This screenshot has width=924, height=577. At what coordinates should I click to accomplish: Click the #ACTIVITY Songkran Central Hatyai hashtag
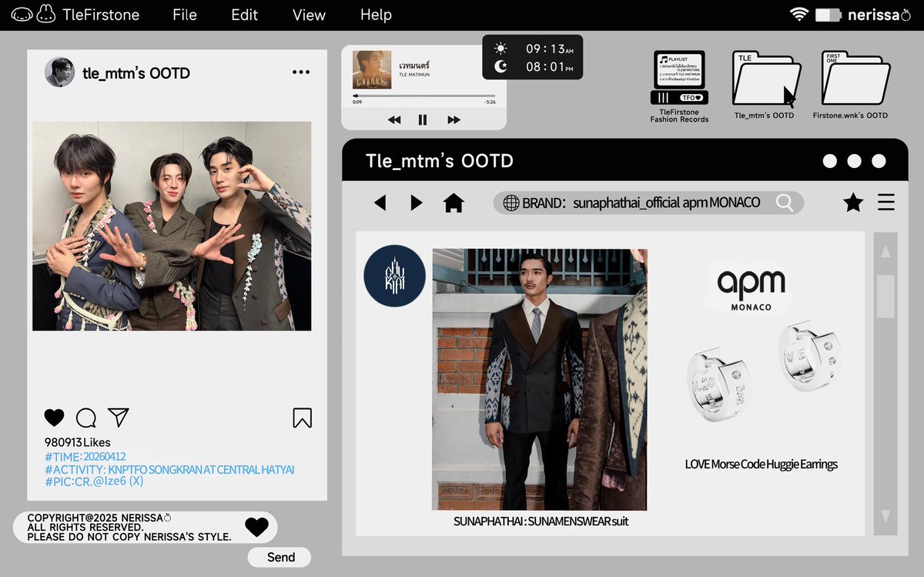point(169,469)
